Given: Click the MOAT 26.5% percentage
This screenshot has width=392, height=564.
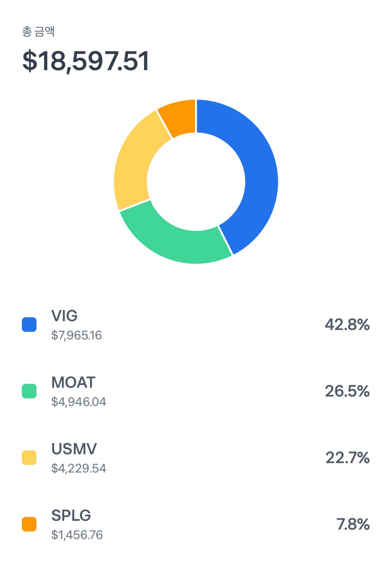Looking at the screenshot, I should click(347, 391).
